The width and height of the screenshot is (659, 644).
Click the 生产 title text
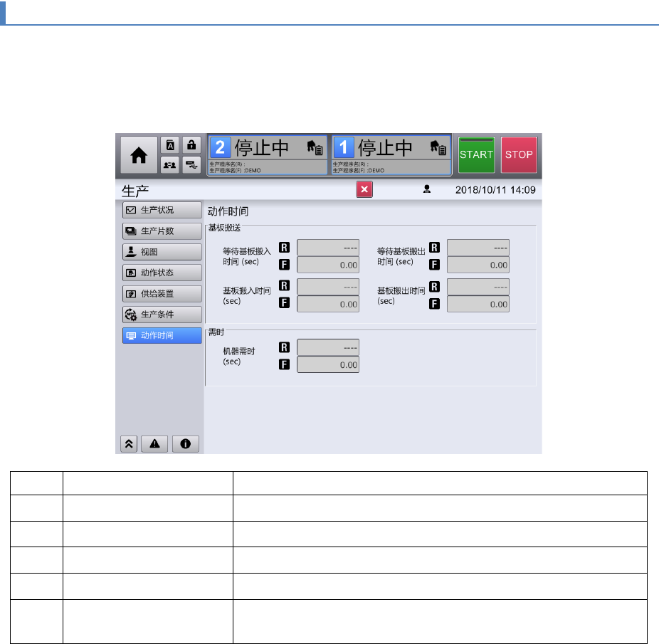pyautogui.click(x=135, y=191)
